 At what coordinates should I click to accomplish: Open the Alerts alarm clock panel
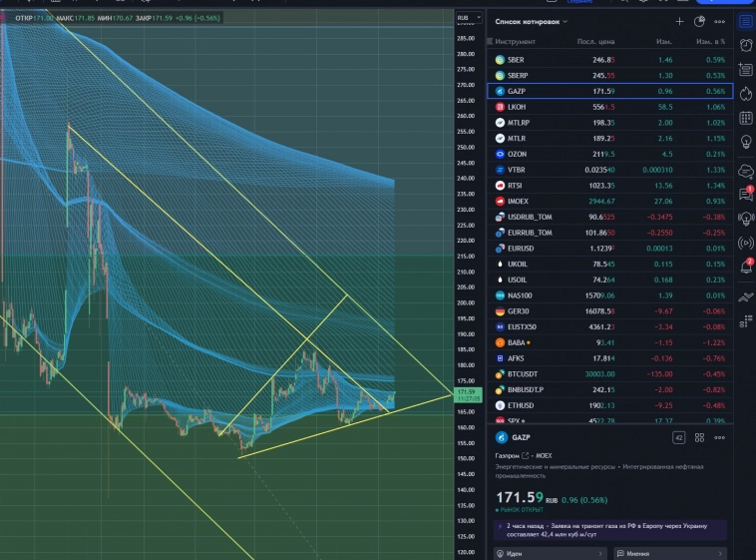[745, 45]
